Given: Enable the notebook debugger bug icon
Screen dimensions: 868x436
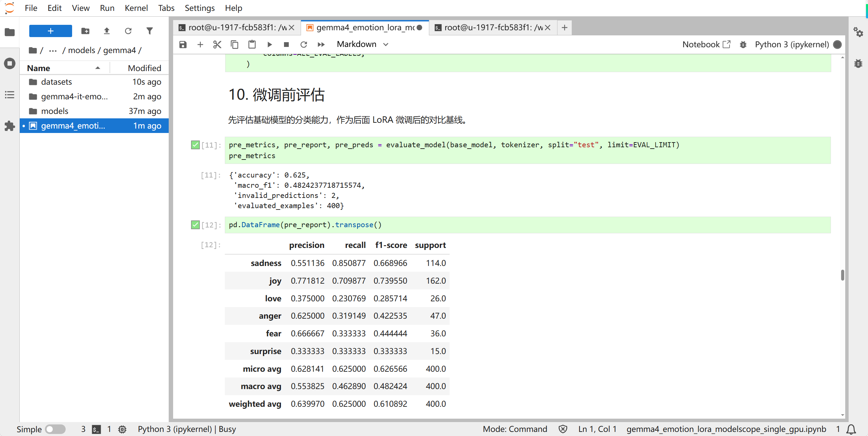Looking at the screenshot, I should [x=743, y=45].
